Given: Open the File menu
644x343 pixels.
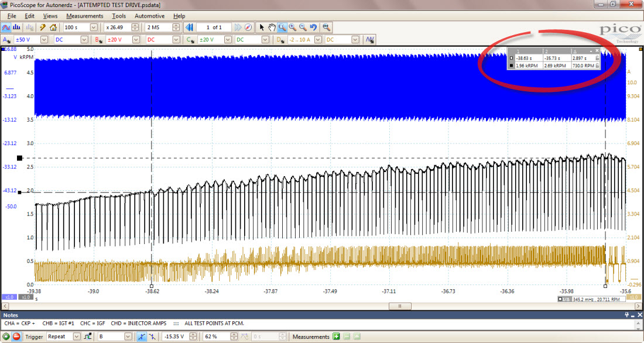Looking at the screenshot, I should coord(12,16).
